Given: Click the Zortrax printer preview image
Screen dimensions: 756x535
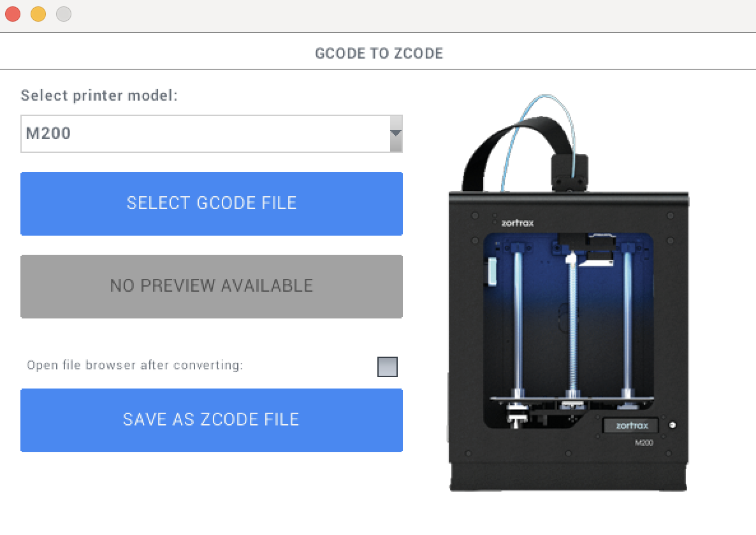Looking at the screenshot, I should click(567, 293).
